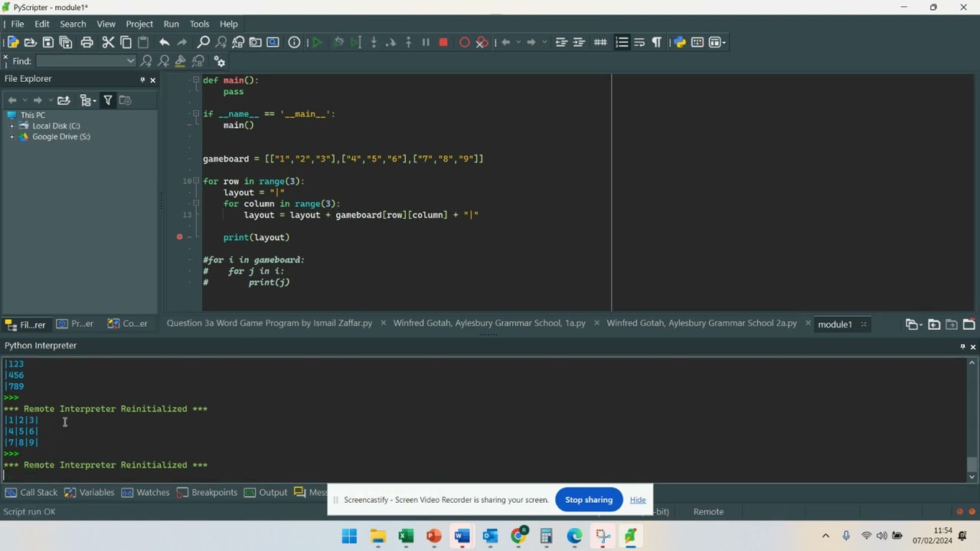
Task: Undo the last edit
Action: coord(165,43)
